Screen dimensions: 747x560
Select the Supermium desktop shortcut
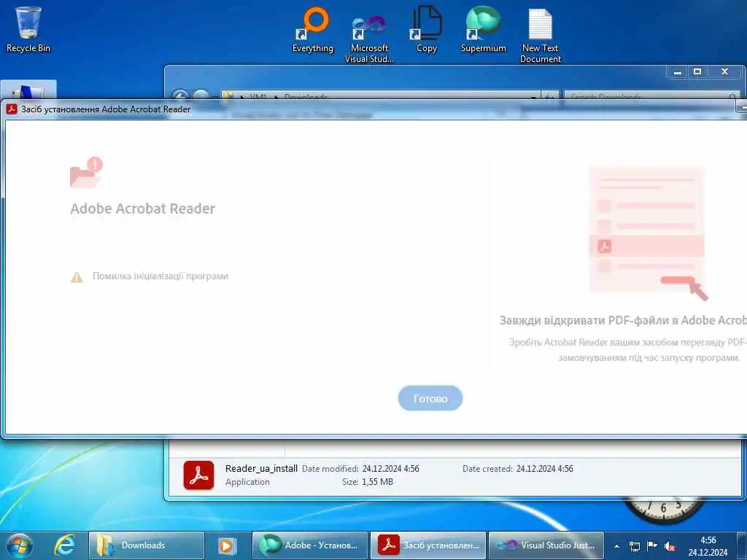tap(483, 29)
